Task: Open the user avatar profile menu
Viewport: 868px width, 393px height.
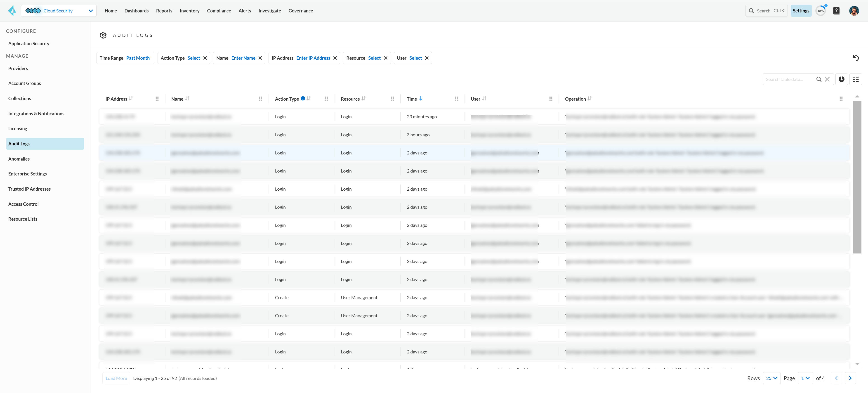Action: [x=854, y=11]
